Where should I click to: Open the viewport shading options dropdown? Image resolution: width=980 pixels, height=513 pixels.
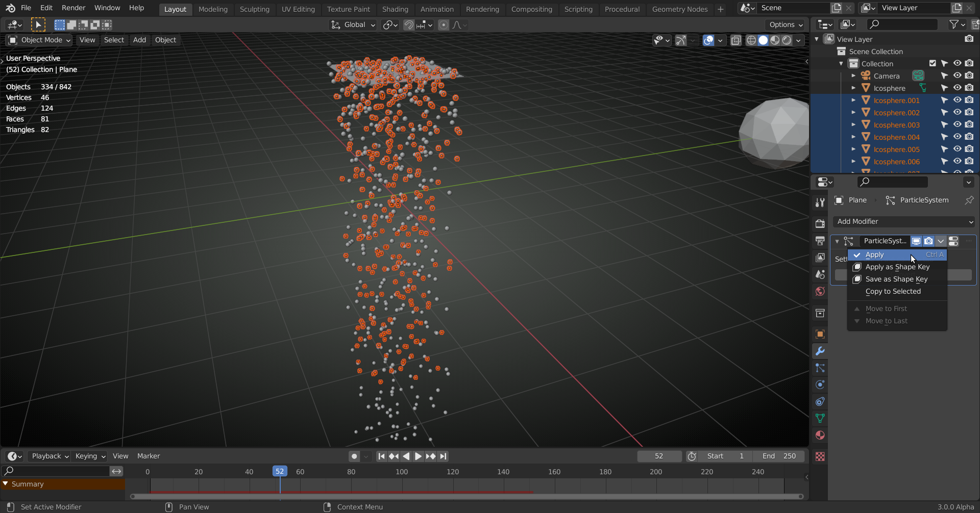pyautogui.click(x=798, y=40)
